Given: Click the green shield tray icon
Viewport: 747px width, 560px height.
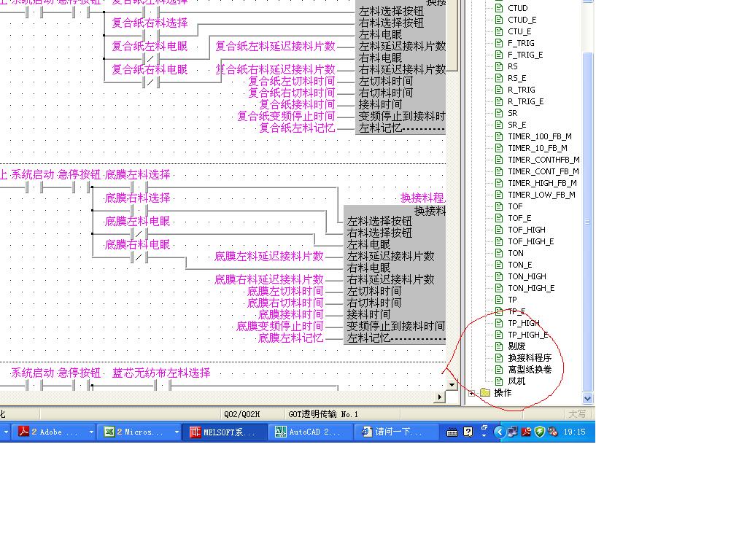Looking at the screenshot, I should click(x=540, y=432).
